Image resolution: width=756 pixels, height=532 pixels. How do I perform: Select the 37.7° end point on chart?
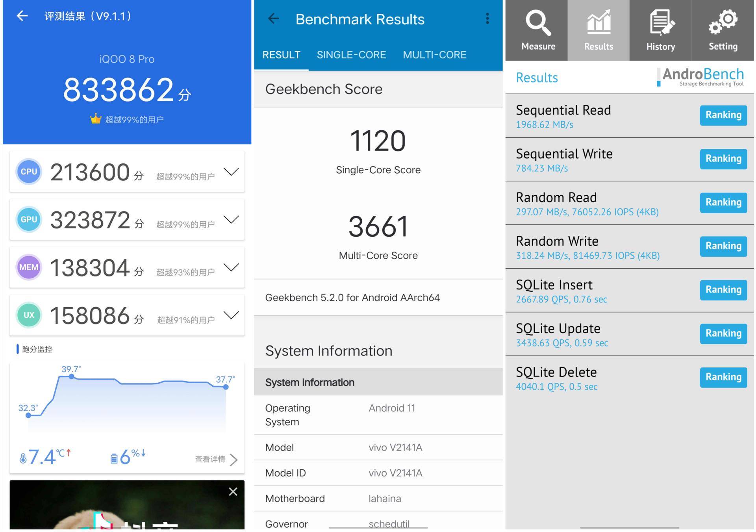[x=226, y=387]
